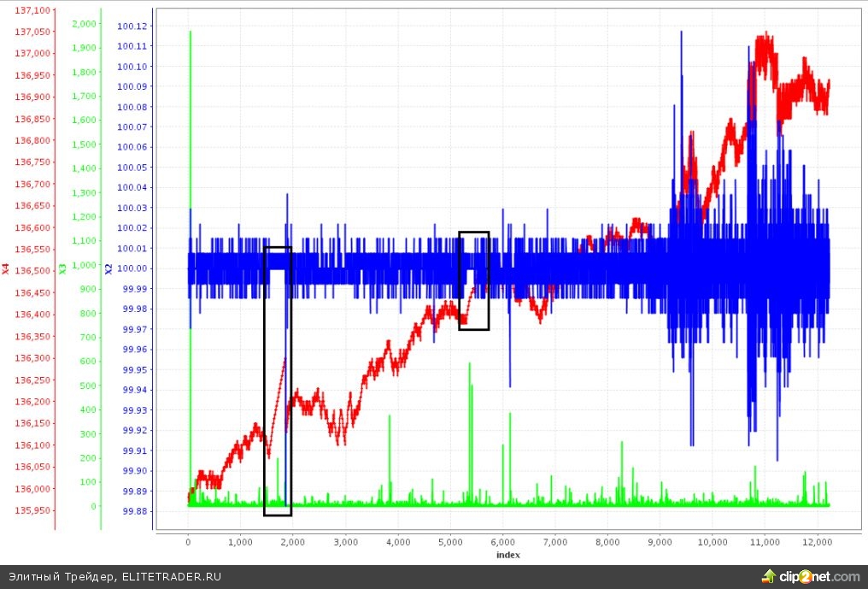This screenshot has width=868, height=589.
Task: Select the red X4 axis label
Action: point(6,269)
